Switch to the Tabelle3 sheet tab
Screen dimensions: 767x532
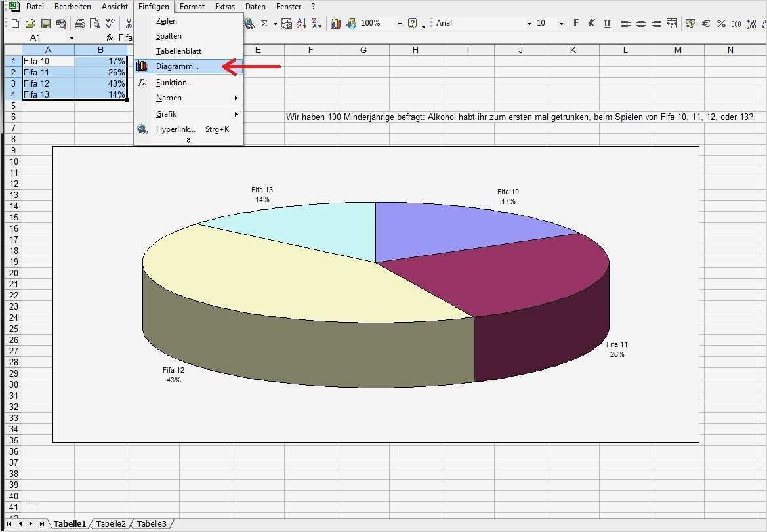(151, 523)
